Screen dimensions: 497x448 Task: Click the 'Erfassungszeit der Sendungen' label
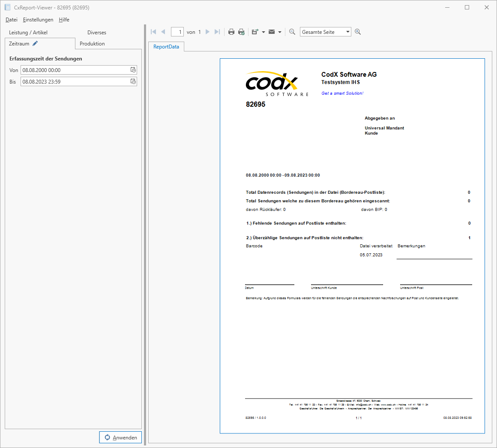pyautogui.click(x=46, y=59)
